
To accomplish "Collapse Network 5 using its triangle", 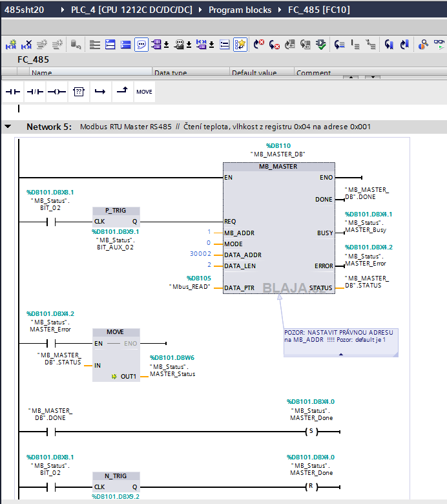I will point(8,127).
